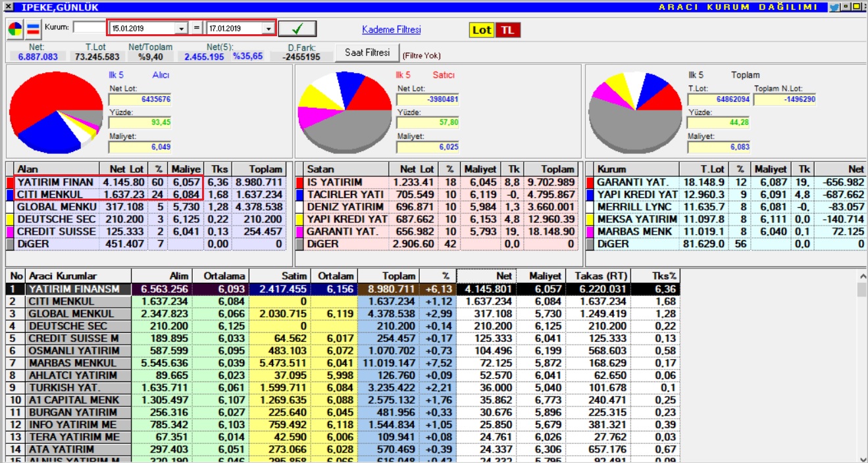Open the 15.01.2019 start date dropdown

182,29
